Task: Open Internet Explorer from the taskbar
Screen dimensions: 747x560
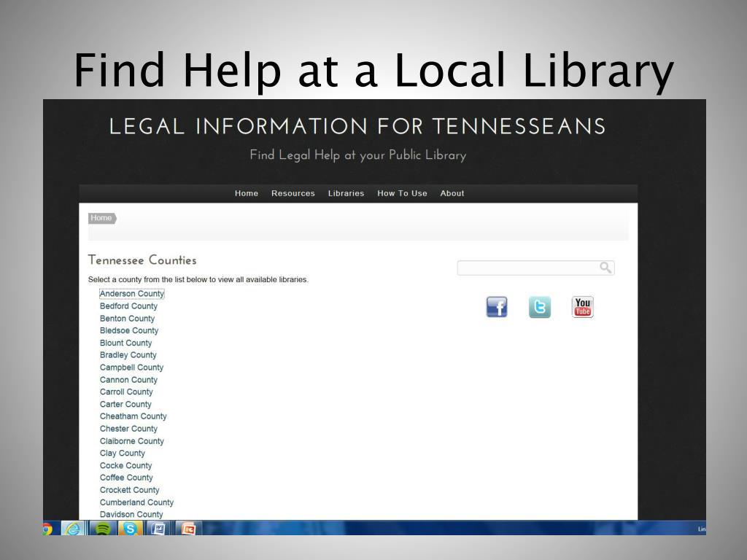Action: click(x=73, y=528)
